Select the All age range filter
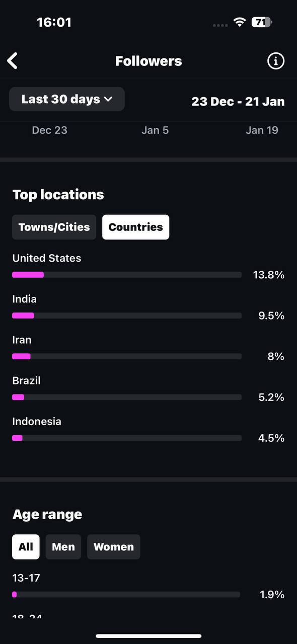The image size is (297, 644). pos(26,547)
